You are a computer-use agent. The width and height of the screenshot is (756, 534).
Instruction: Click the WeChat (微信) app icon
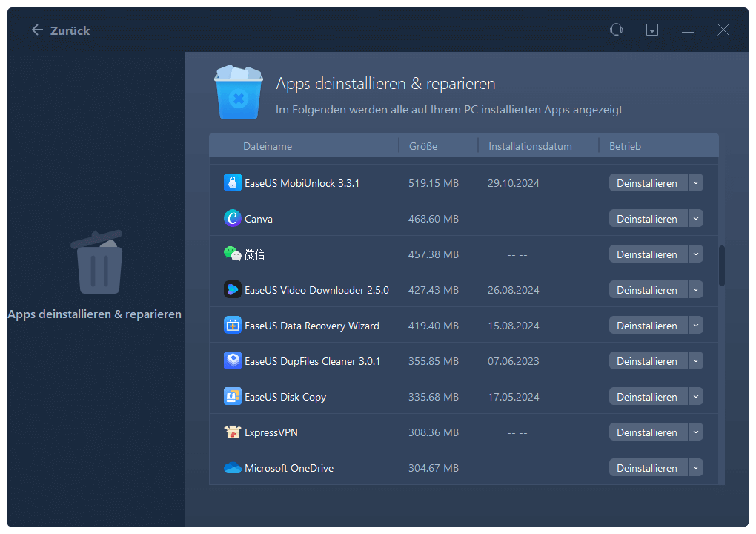coord(233,254)
